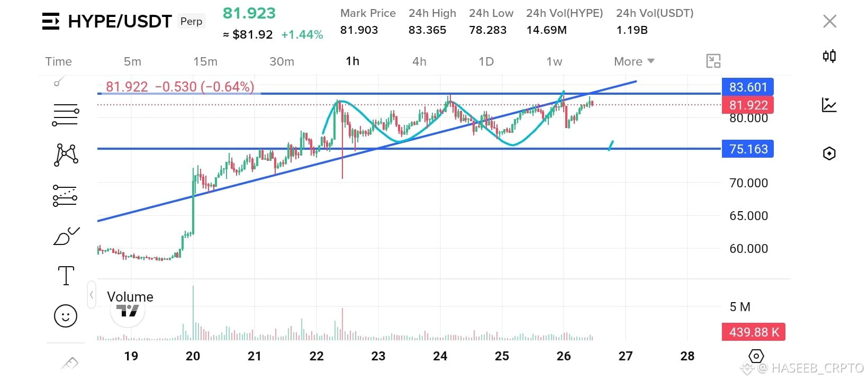Switch to the 4h timeframe
Screen dimensions: 868x381
(419, 61)
